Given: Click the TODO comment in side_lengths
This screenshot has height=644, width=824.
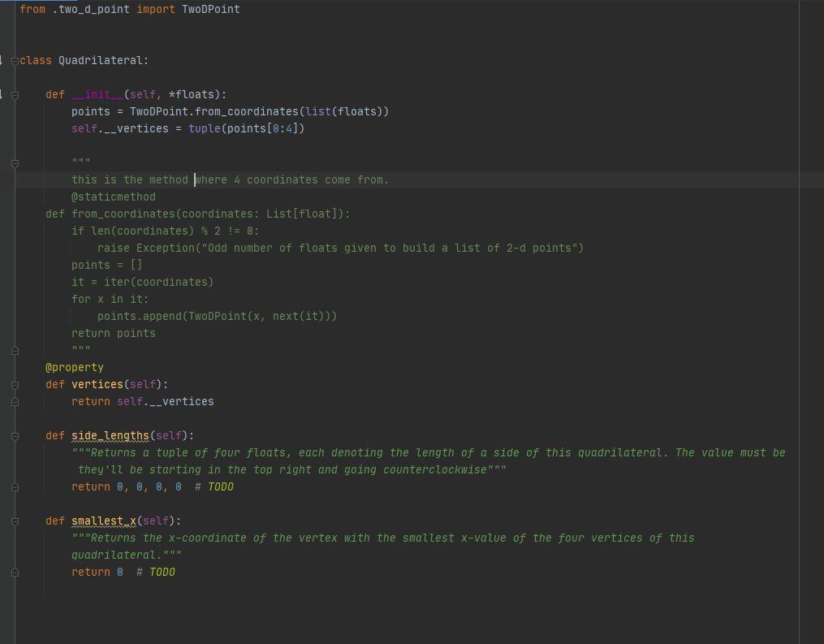Looking at the screenshot, I should (221, 486).
